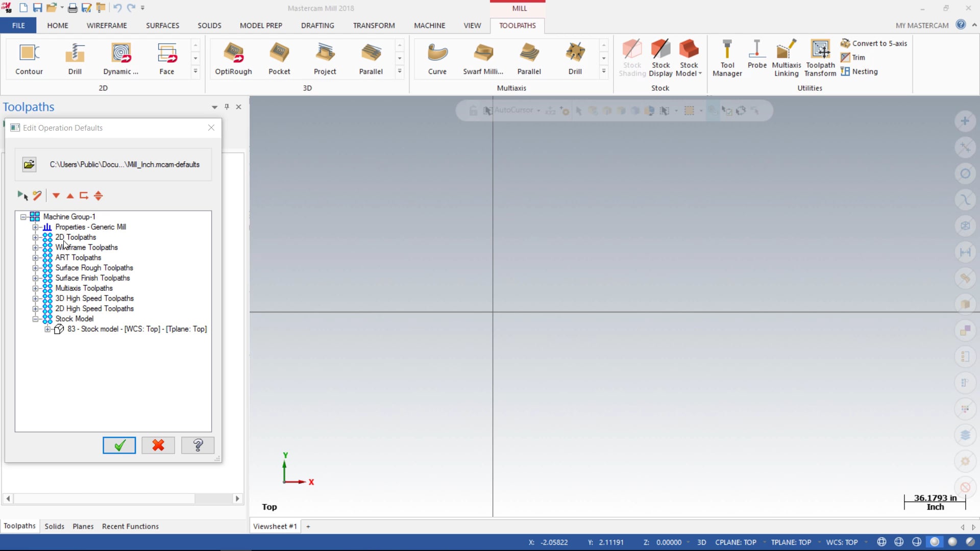
Task: Close the Edit Operation Defaults dialog
Action: coord(211,128)
